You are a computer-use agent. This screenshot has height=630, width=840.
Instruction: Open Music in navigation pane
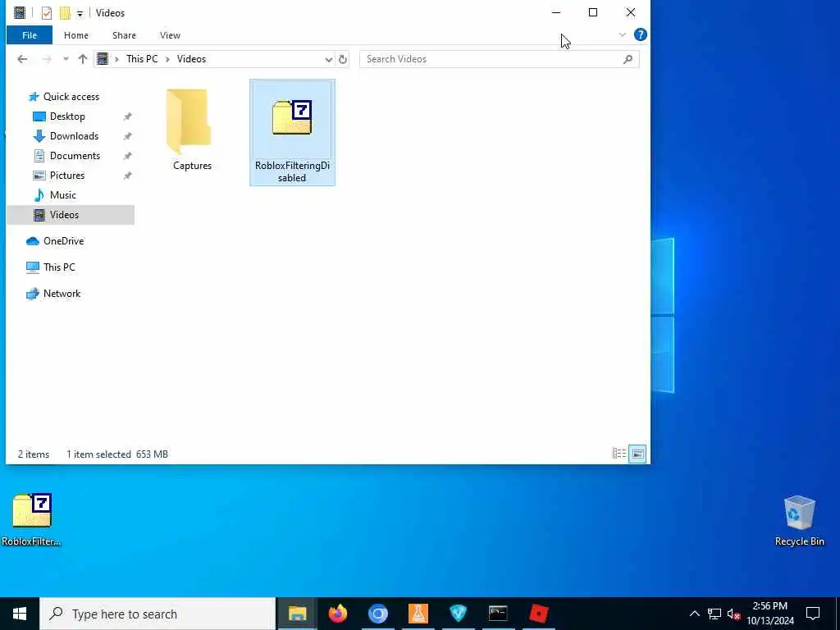(62, 195)
